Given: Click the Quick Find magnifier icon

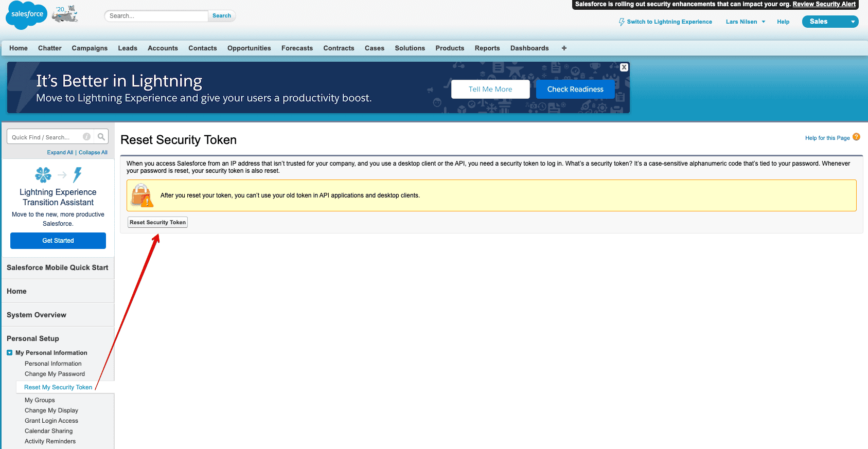Looking at the screenshot, I should tap(101, 137).
